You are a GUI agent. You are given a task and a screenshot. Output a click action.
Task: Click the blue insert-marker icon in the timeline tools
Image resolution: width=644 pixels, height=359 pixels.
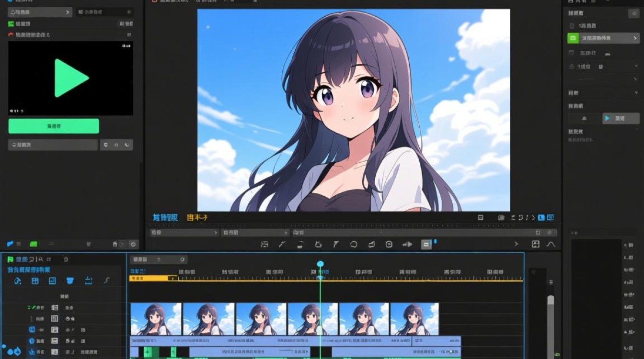coord(89,281)
